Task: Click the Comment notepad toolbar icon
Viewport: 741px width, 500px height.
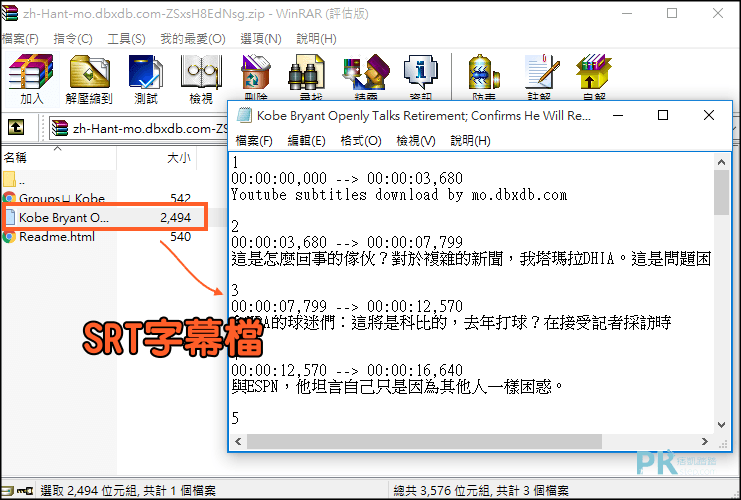Action: tap(542, 72)
